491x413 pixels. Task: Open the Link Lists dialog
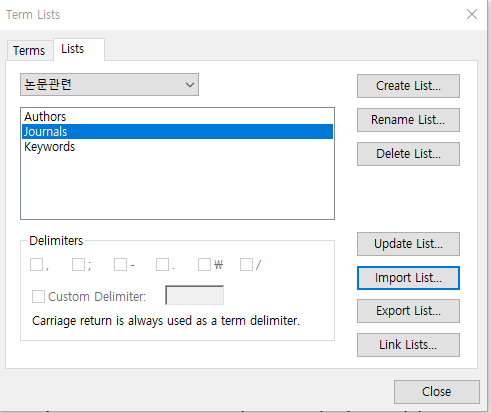tap(408, 345)
